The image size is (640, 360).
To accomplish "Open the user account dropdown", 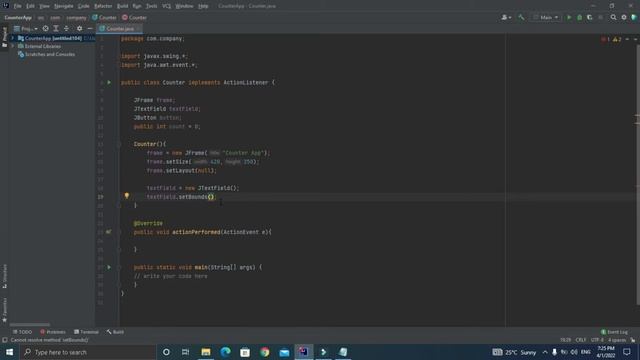I will (x=506, y=18).
